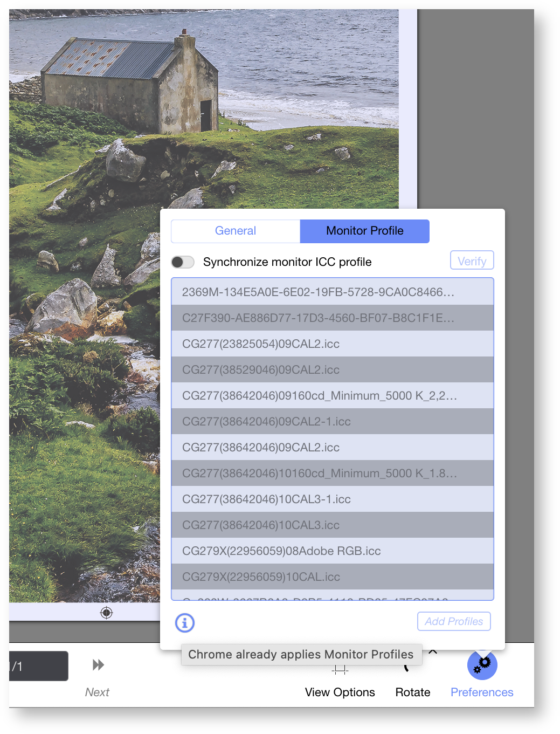
Task: Toggle Synchronize monitor ICC profile switch
Action: pyautogui.click(x=183, y=262)
